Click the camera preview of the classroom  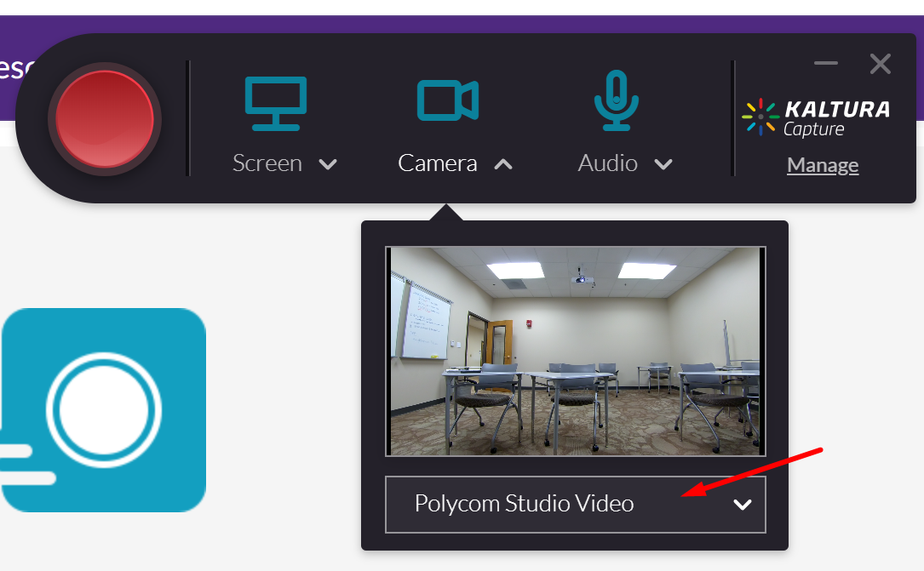click(575, 351)
